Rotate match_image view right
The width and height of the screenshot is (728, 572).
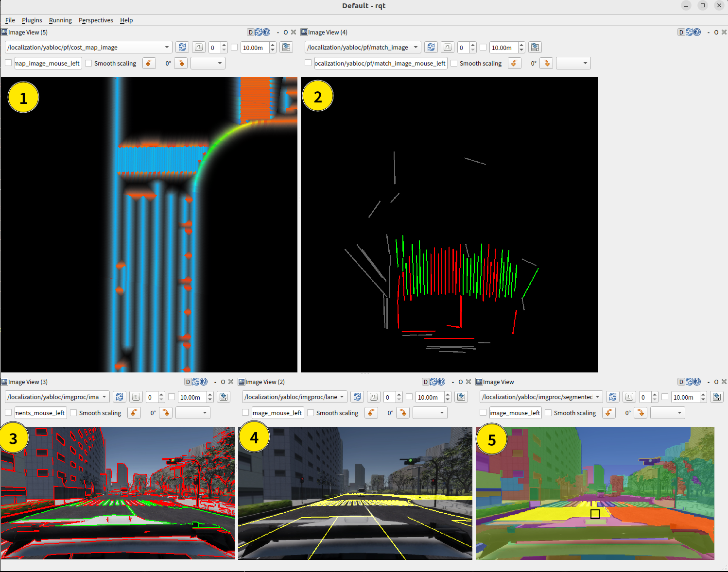click(546, 63)
